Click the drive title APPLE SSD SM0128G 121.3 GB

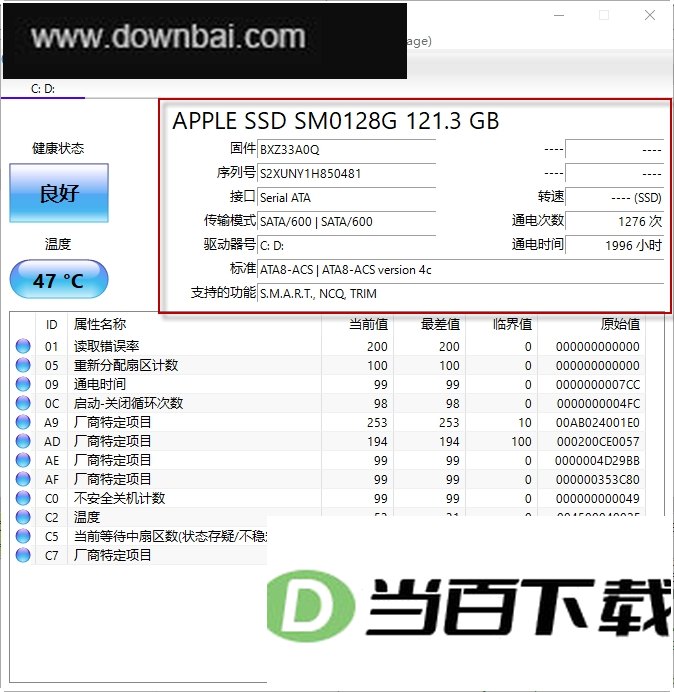pos(335,121)
